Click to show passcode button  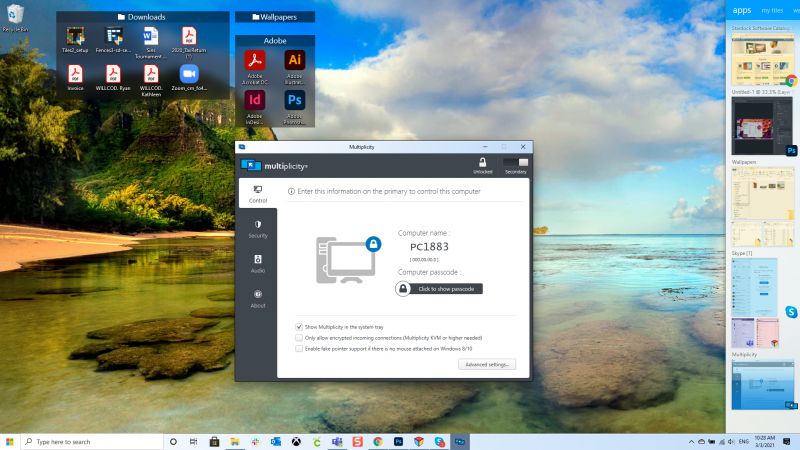[x=439, y=288]
